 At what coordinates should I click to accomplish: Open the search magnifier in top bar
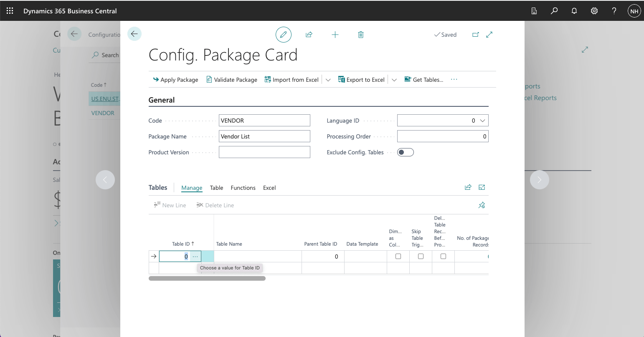[554, 11]
